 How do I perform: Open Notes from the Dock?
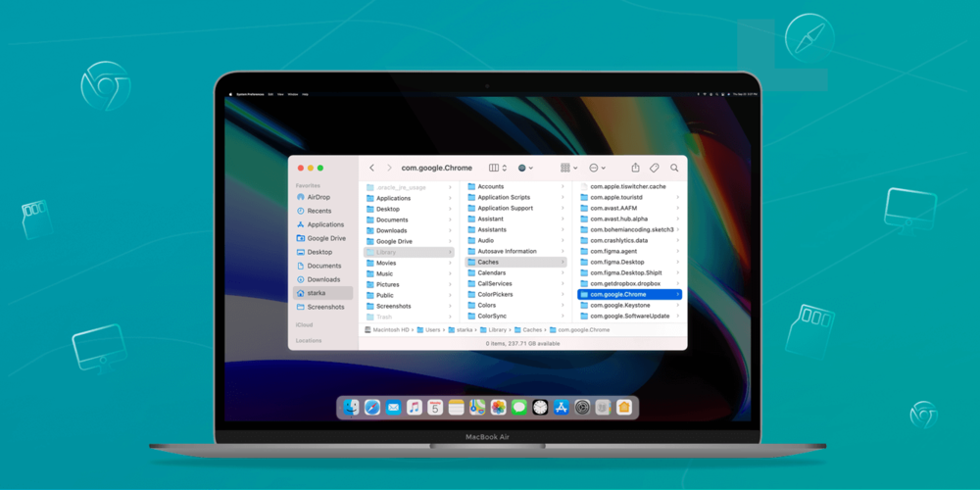point(457,408)
